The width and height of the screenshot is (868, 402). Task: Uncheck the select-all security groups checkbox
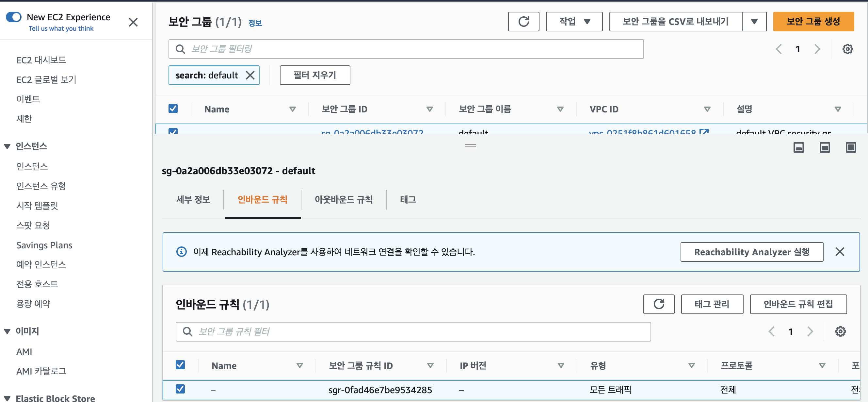click(x=173, y=109)
